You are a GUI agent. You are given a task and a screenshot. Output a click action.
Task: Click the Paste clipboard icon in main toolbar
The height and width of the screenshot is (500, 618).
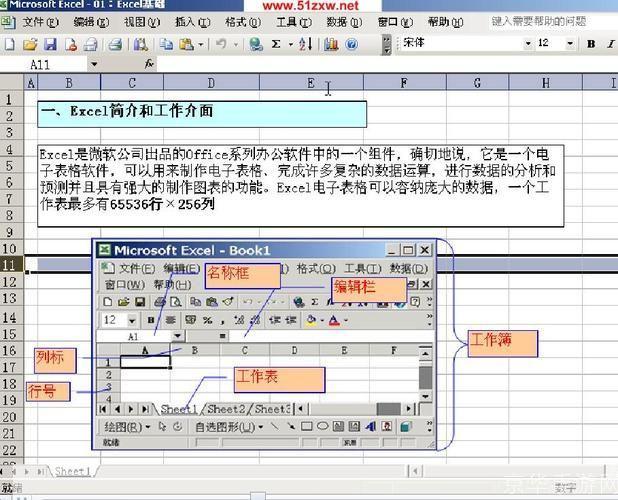[186, 44]
